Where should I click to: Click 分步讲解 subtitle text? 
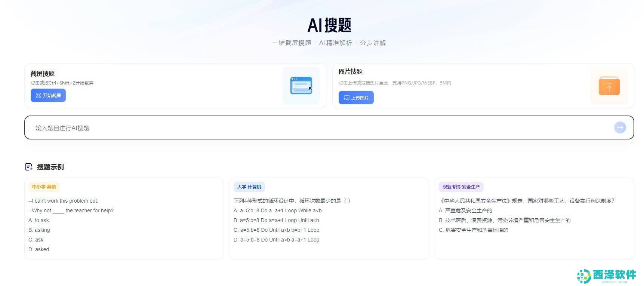point(373,43)
